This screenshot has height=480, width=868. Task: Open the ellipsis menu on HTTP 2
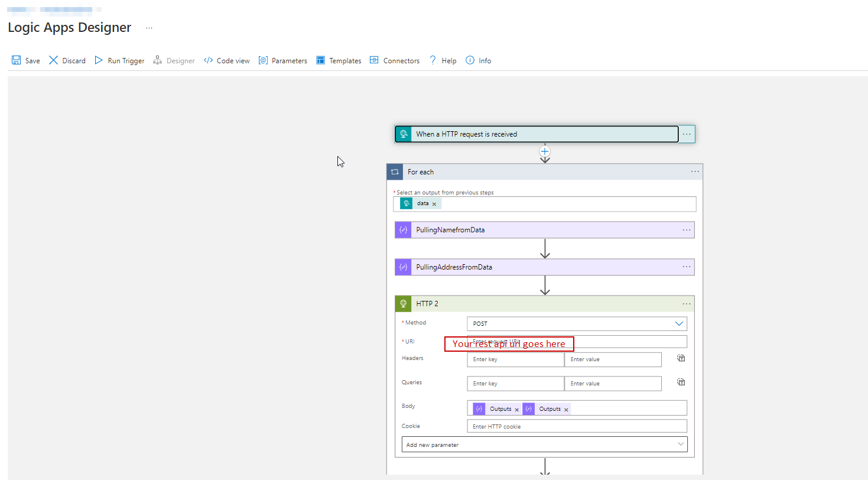tap(687, 304)
